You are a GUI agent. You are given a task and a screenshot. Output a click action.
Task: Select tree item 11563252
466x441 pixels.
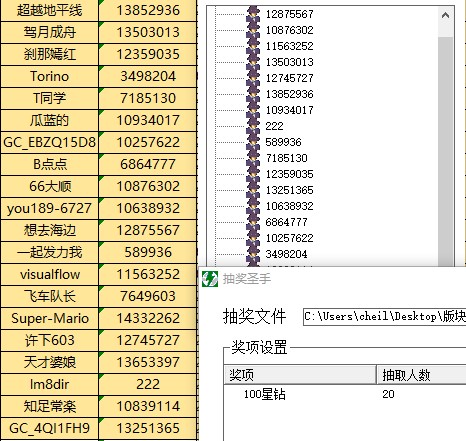point(289,46)
